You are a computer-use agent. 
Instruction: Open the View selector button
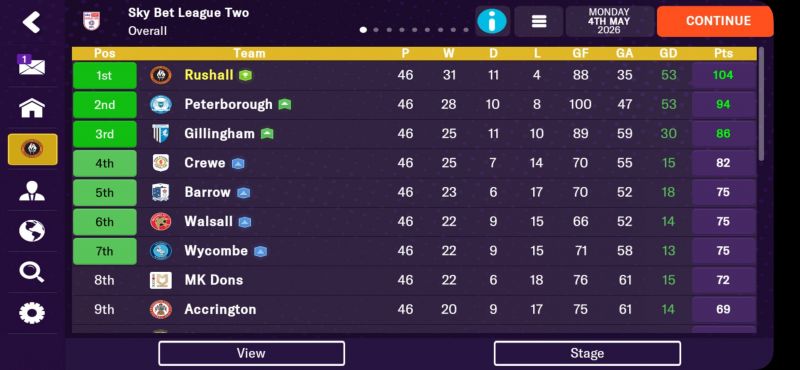[x=251, y=353]
